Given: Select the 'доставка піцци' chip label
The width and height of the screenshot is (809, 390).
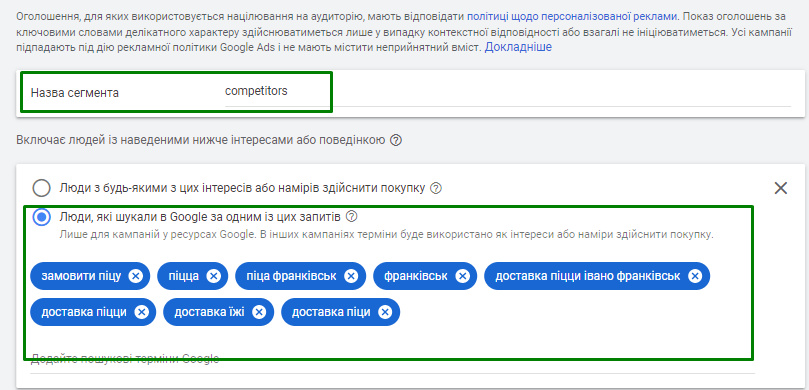Looking at the screenshot, I should [84, 312].
